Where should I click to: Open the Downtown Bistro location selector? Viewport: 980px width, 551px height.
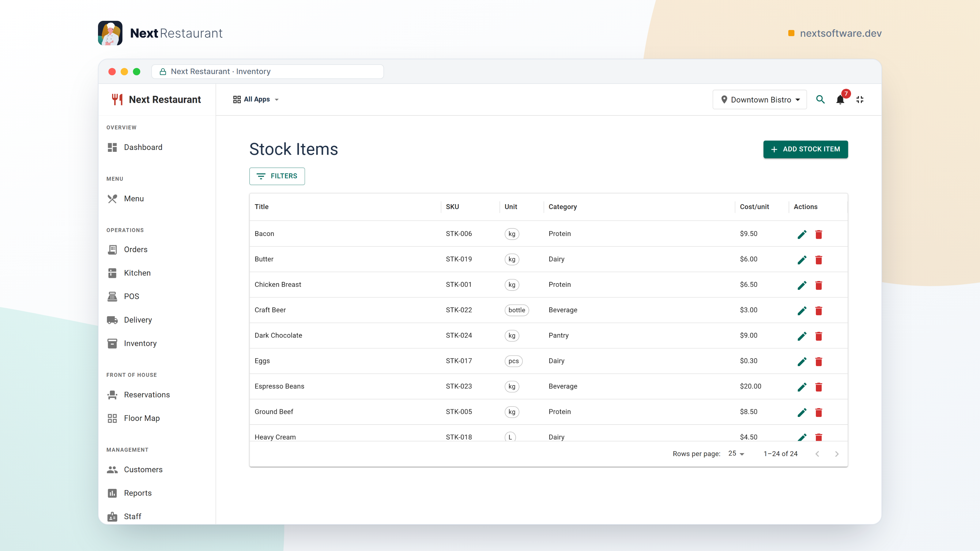coord(759,99)
